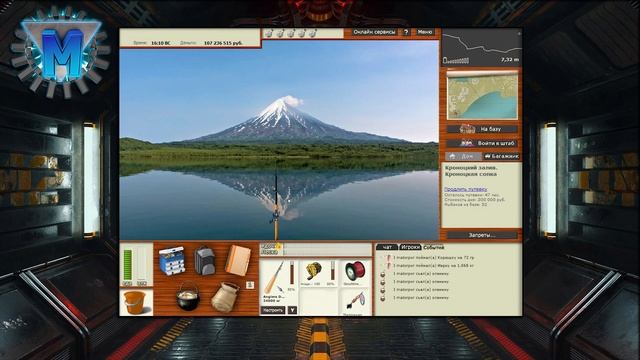Open the blue tackle box
This screenshot has width=640, height=360.
click(x=172, y=261)
